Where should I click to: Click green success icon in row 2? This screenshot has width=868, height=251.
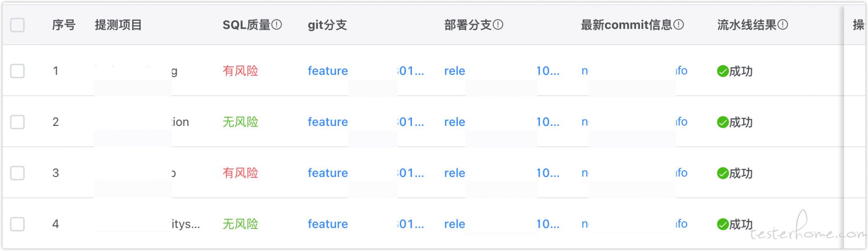point(722,122)
